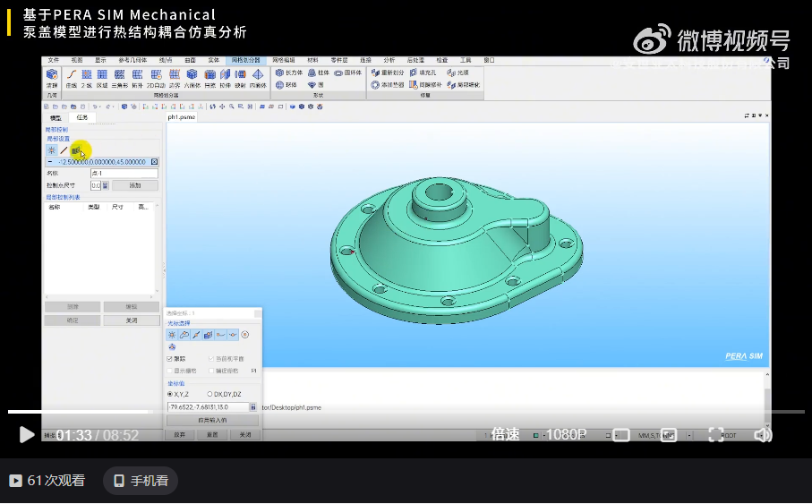Viewport: 812px width, 504px height.
Task: Select the 映射 mapped mesh tool
Action: coord(240,78)
